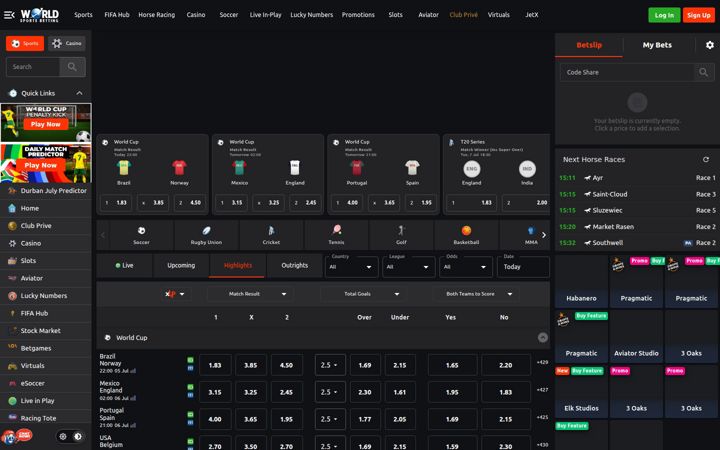The width and height of the screenshot is (720, 450).
Task: Bet Brazil win odds 1.83 in table
Action: [215, 365]
